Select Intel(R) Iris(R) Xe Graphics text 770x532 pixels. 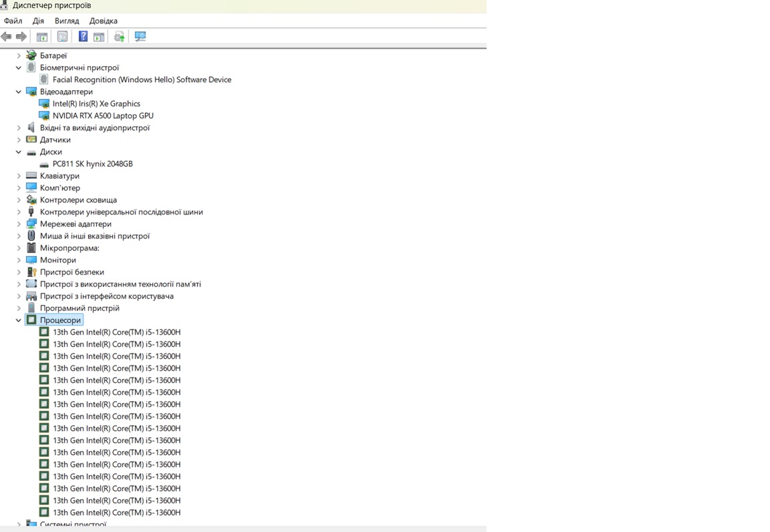[x=96, y=104]
